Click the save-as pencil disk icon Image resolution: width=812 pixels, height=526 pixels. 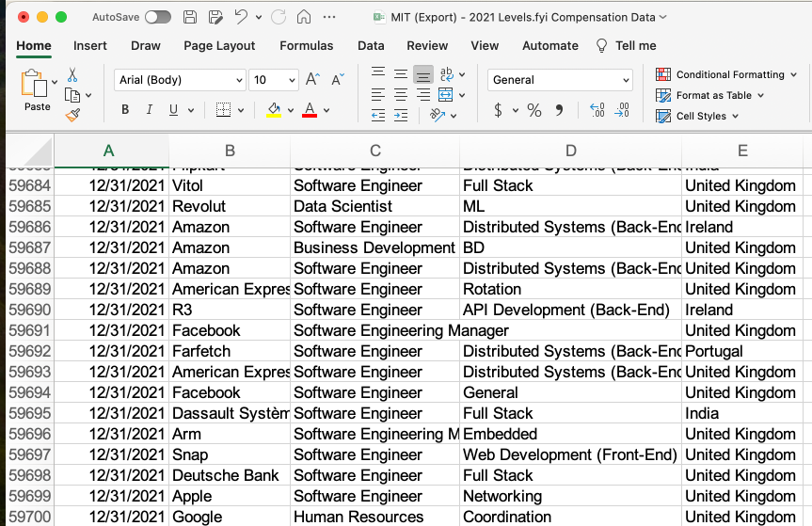(215, 17)
